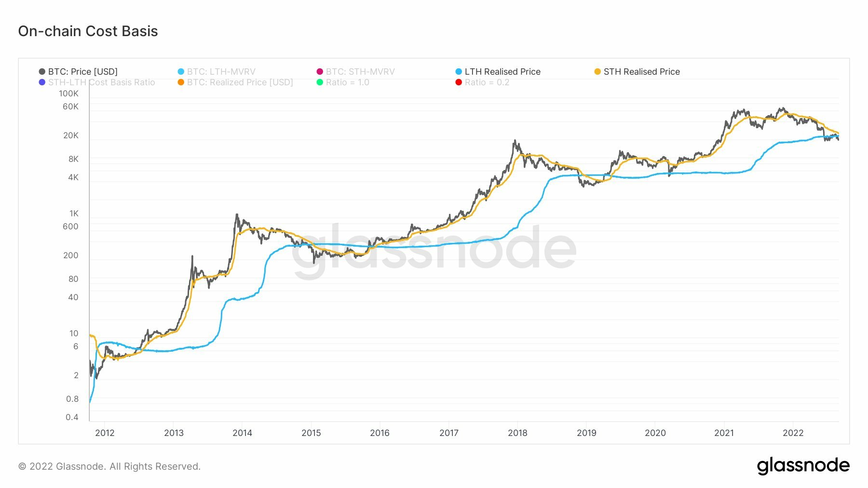Show STH-LTH Cost Basis Ratio series
Image resolution: width=868 pixels, height=488 pixels.
pos(101,82)
